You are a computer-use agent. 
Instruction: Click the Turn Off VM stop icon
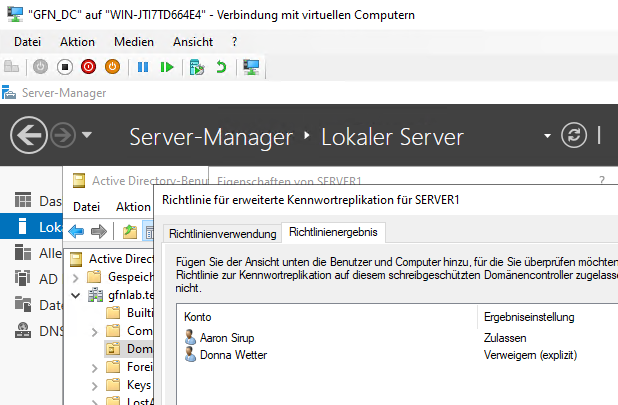pos(64,67)
